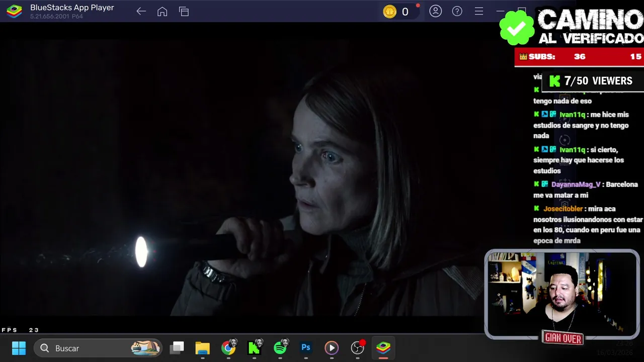Open BlueStacks help question mark icon
The height and width of the screenshot is (362, 644).
[x=457, y=11]
